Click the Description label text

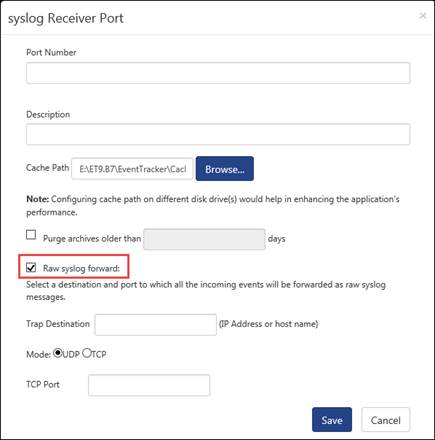(x=48, y=114)
